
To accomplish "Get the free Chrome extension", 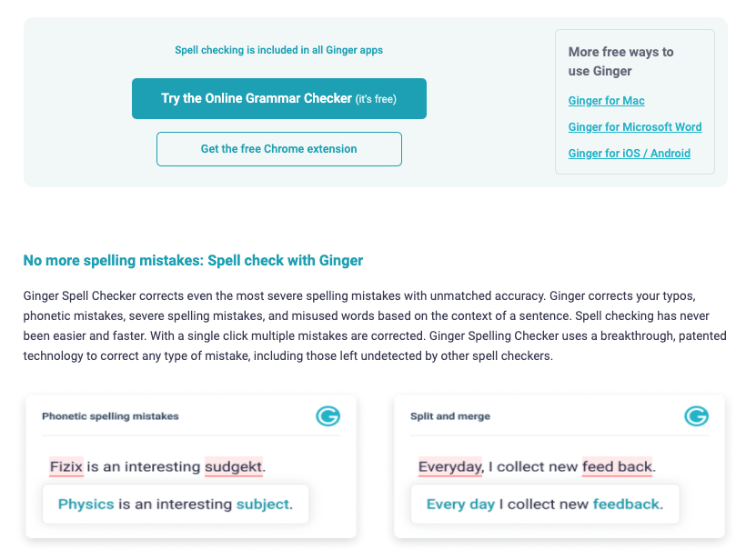I will click(279, 149).
